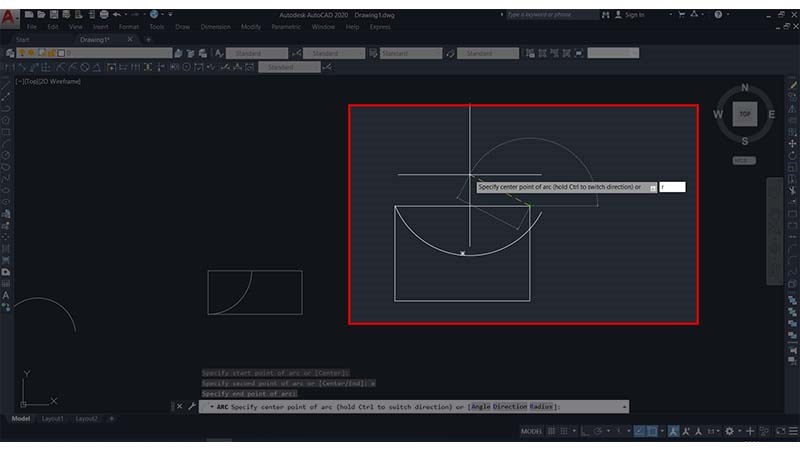The width and height of the screenshot is (800, 450).
Task: Close the command line with X icon
Action: (x=179, y=407)
